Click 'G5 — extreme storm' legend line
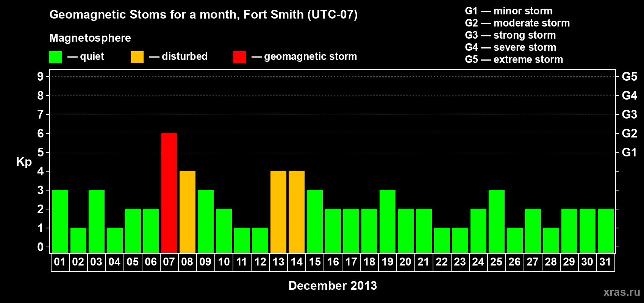The image size is (644, 303). (x=514, y=59)
